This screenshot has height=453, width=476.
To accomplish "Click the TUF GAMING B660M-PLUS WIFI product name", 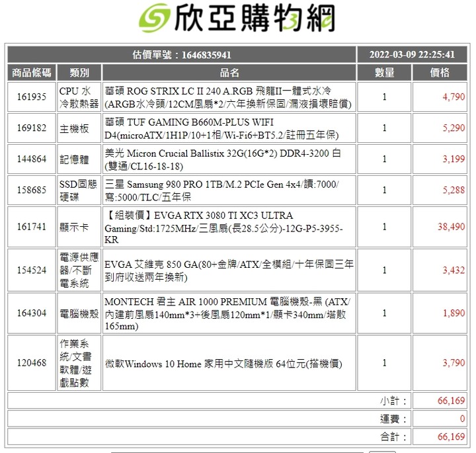I will click(221, 128).
